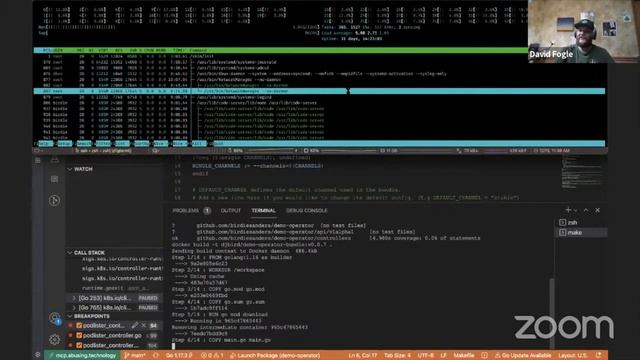Open errors and warnings count in status bar
The height and width of the screenshot is (360, 640).
(x=212, y=356)
